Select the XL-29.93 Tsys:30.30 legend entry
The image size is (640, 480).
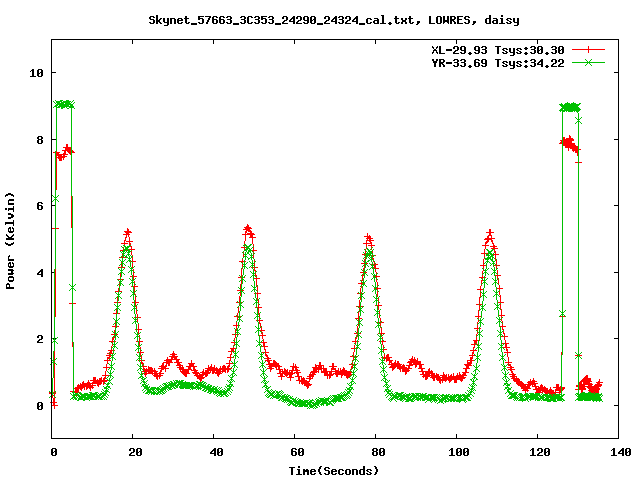[498, 50]
